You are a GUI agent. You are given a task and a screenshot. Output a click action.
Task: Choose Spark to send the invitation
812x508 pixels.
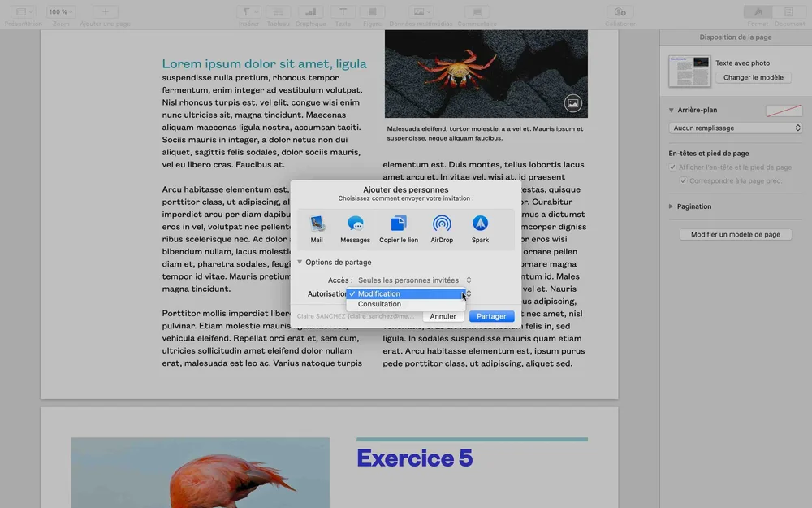coord(480,228)
